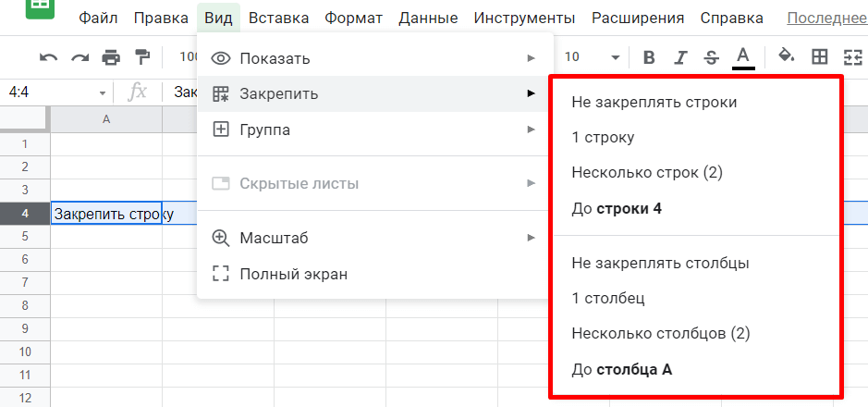The height and width of the screenshot is (407, 868).
Task: Open Google Sheets home icon
Action: pos(41,9)
